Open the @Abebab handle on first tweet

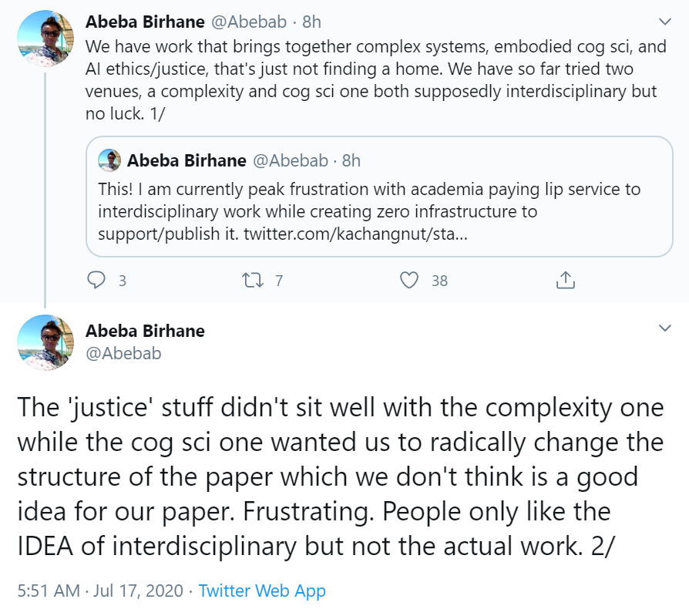point(249,22)
